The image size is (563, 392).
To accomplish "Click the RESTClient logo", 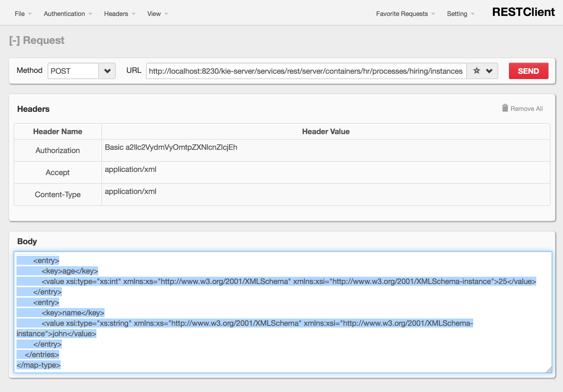I will click(x=523, y=12).
